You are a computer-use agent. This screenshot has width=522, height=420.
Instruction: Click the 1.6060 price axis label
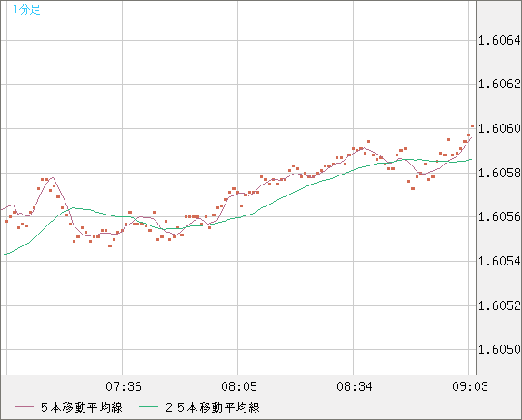pos(499,128)
